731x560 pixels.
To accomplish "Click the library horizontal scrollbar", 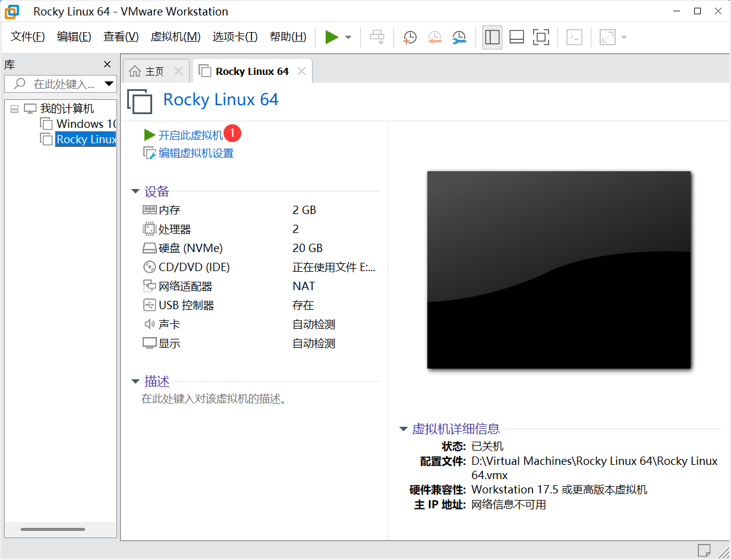I will (x=53, y=529).
